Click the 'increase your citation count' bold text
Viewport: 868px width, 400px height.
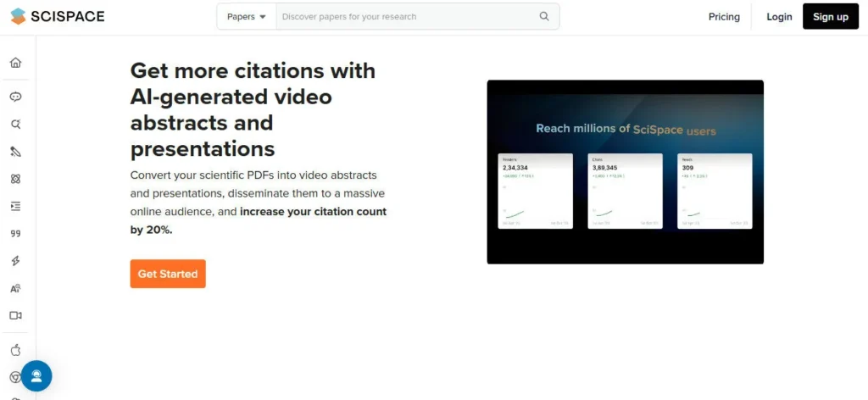tap(314, 211)
